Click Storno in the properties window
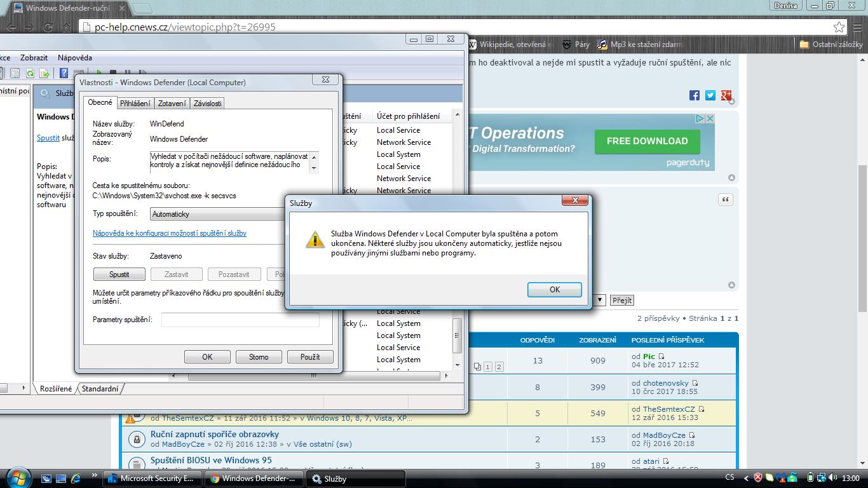The height and width of the screenshot is (488, 868). [x=259, y=357]
